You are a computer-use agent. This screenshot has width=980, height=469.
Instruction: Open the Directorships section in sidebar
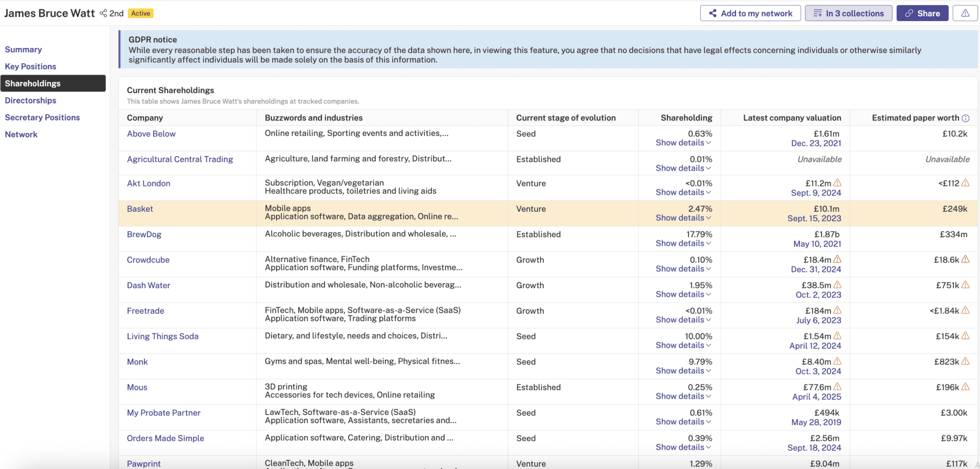31,100
